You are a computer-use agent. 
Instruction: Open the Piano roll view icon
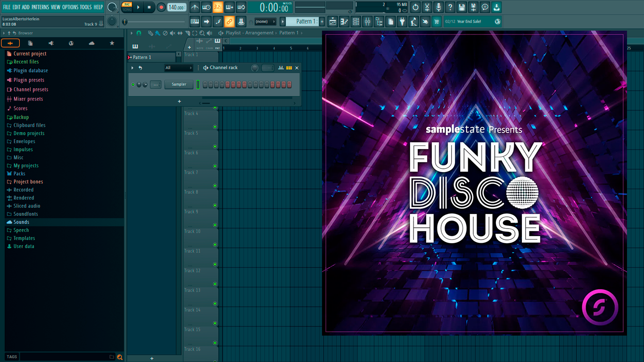point(344,22)
